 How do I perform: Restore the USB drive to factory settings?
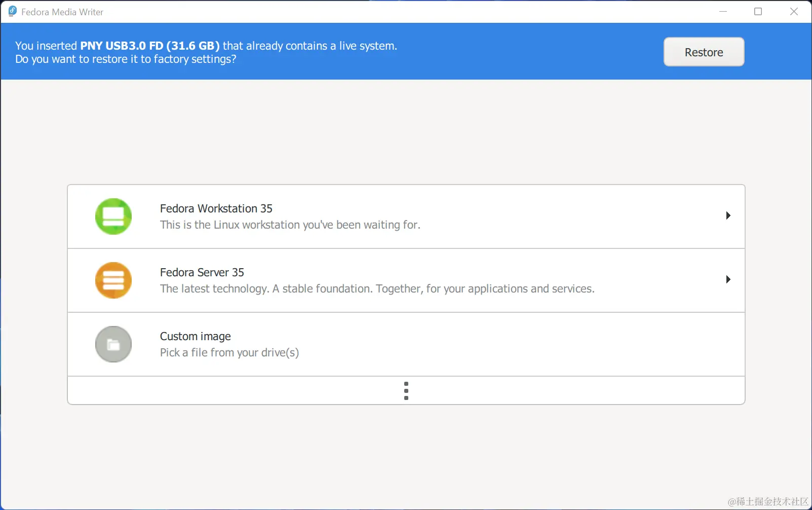tap(704, 52)
